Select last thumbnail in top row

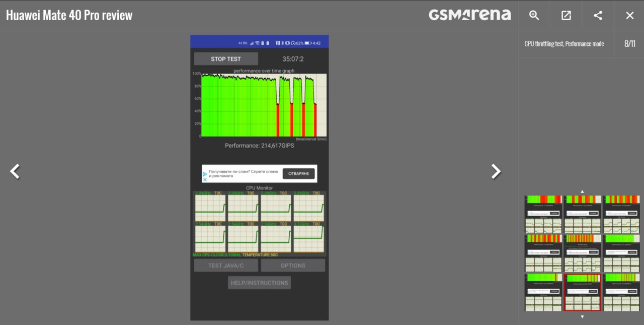coord(621,214)
